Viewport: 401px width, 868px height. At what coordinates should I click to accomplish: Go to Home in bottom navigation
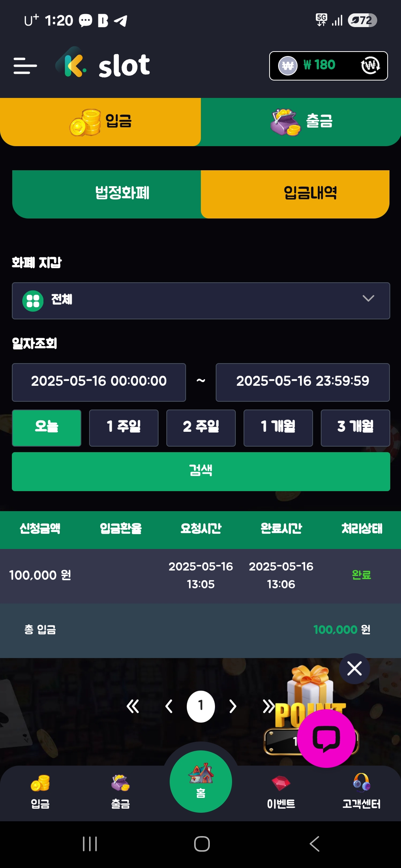pyautogui.click(x=201, y=781)
